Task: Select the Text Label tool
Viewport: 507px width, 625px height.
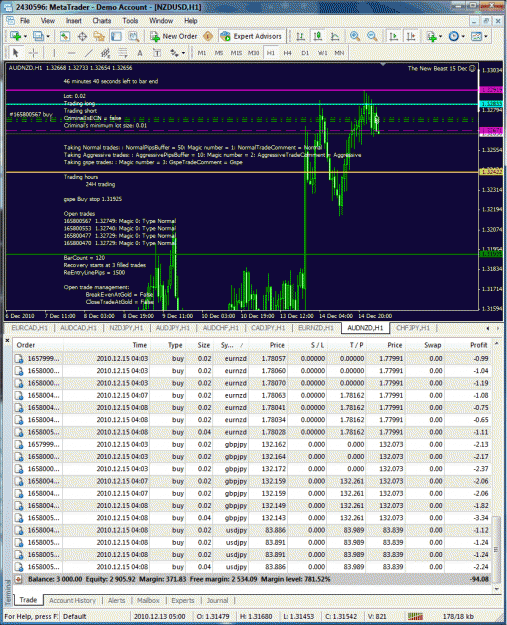Action: [157, 53]
